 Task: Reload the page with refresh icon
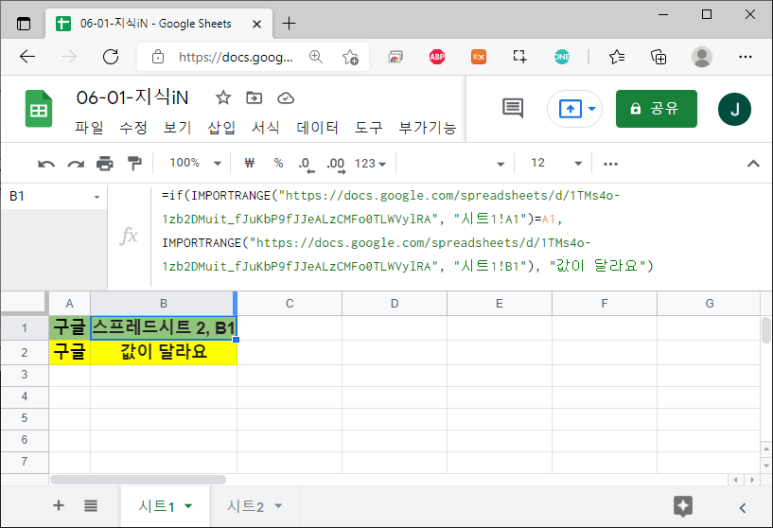click(110, 57)
